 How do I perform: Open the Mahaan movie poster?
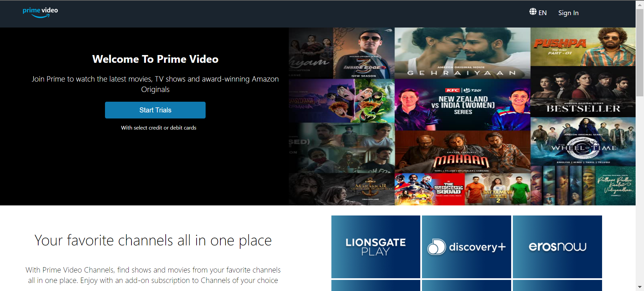462,152
